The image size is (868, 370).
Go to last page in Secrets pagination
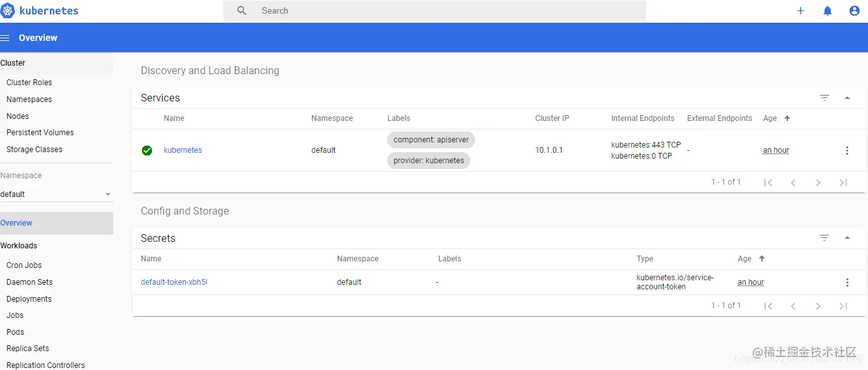pyautogui.click(x=843, y=306)
